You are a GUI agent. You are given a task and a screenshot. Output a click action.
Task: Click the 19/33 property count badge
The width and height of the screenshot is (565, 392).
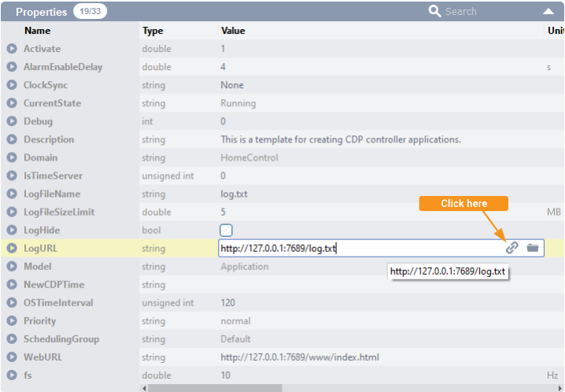pyautogui.click(x=89, y=12)
